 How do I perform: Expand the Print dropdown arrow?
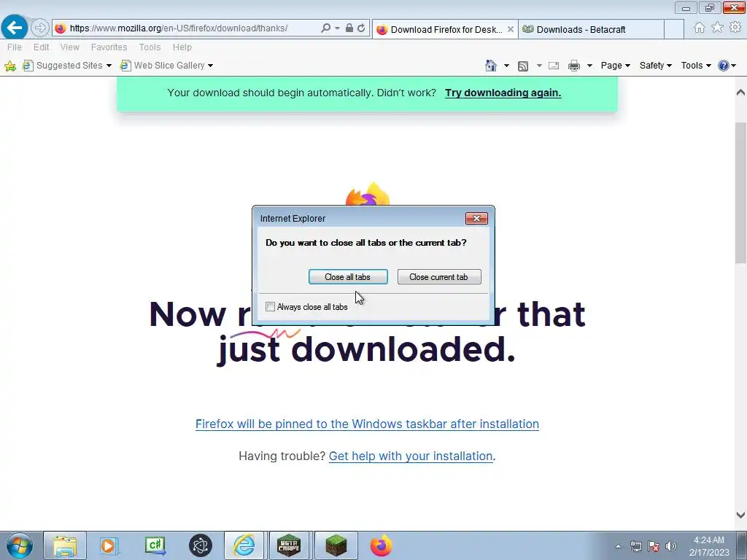(589, 66)
